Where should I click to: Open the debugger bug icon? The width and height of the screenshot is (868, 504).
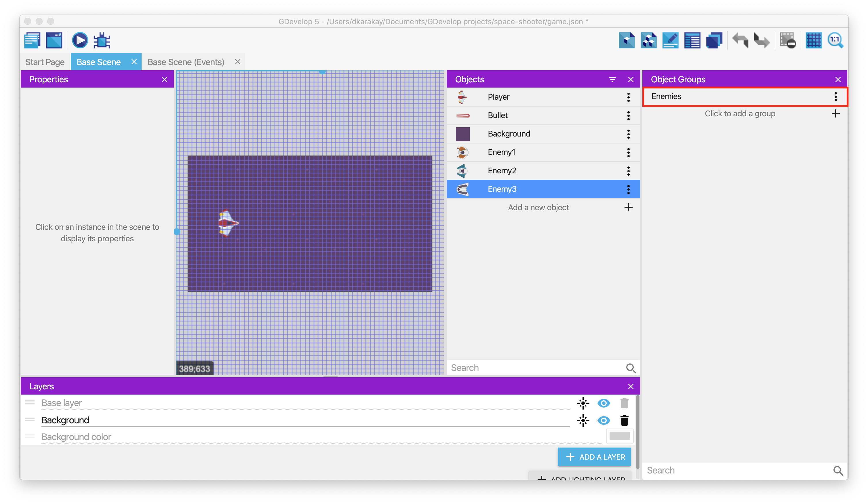point(102,41)
